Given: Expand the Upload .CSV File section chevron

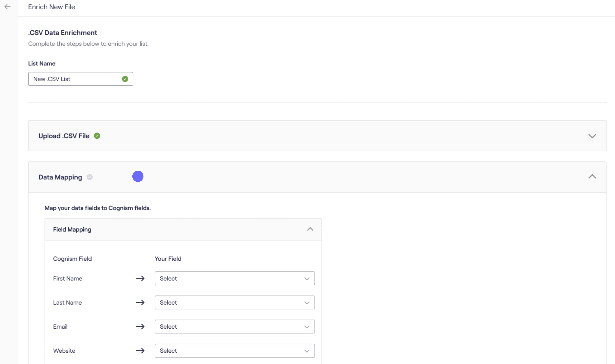Looking at the screenshot, I should 592,136.
